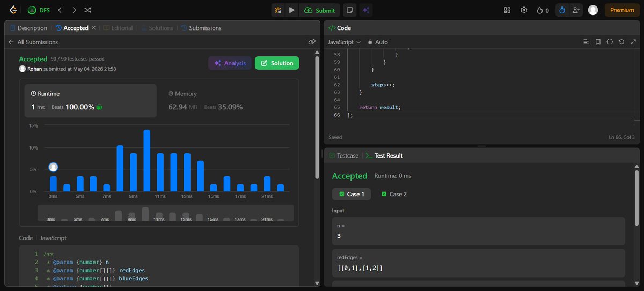Reset code with undo arrow icon

point(621,42)
